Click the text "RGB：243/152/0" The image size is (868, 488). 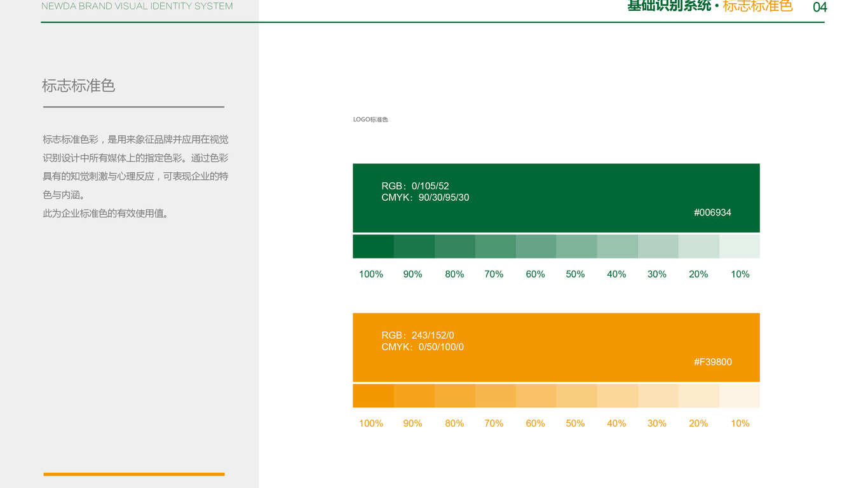417,335
